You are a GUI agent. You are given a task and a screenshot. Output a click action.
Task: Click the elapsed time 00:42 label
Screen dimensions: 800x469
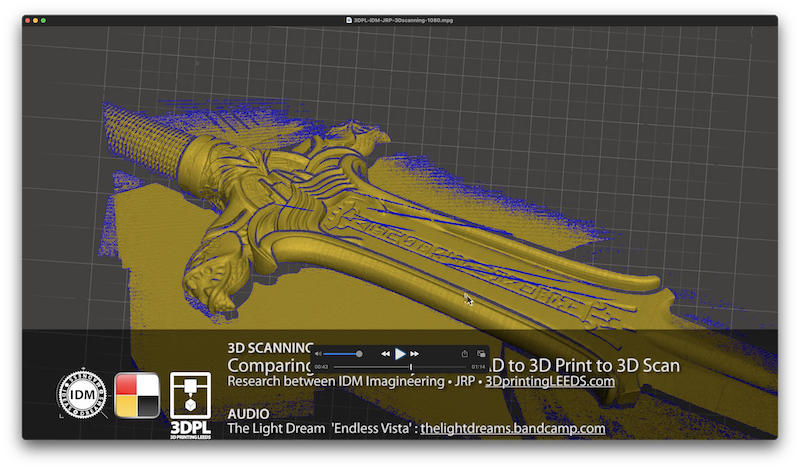coord(321,368)
